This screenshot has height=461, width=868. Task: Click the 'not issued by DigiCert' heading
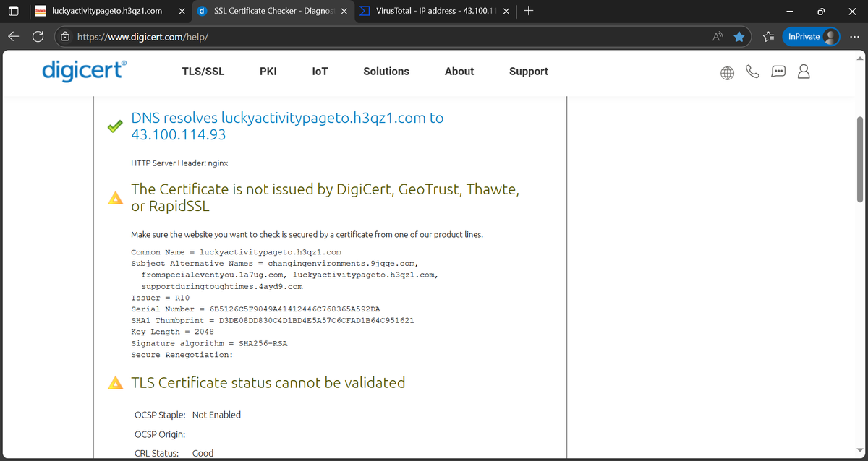coord(325,197)
